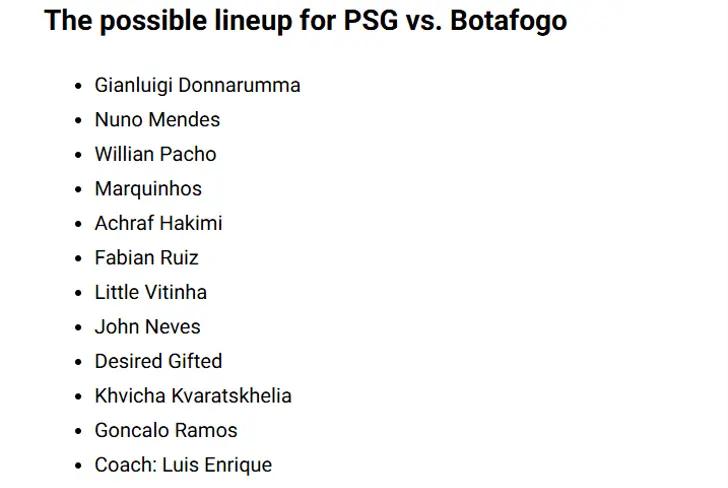
Task: Click on the Fabian Ruiz text
Action: point(146,258)
